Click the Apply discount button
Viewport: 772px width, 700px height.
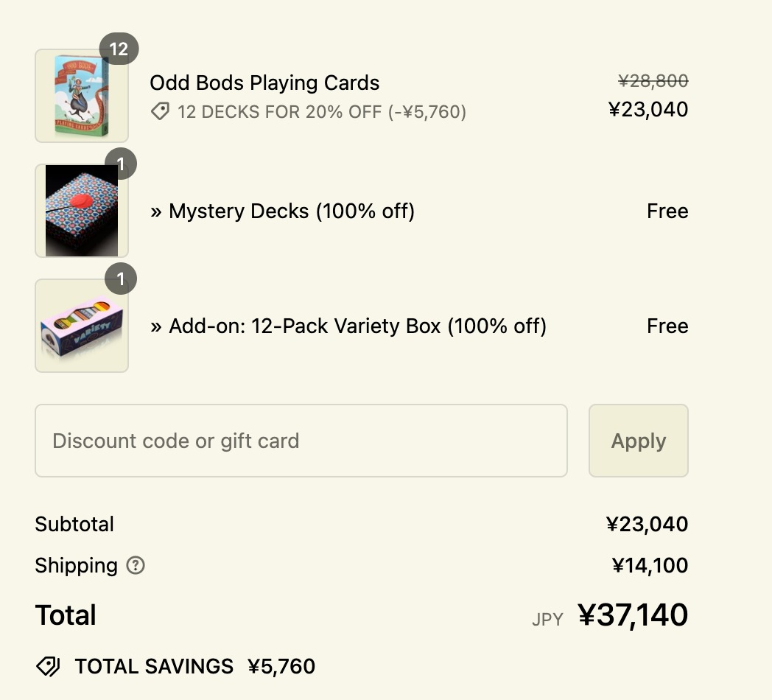[x=639, y=441]
